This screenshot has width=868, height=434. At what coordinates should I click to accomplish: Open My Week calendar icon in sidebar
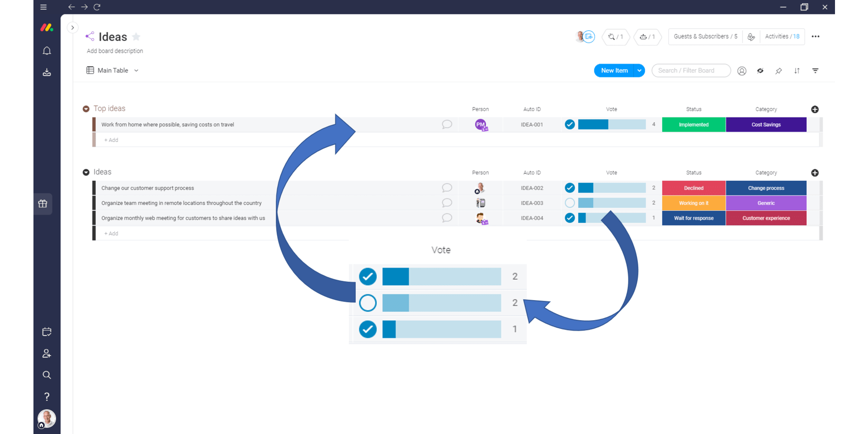tap(47, 332)
